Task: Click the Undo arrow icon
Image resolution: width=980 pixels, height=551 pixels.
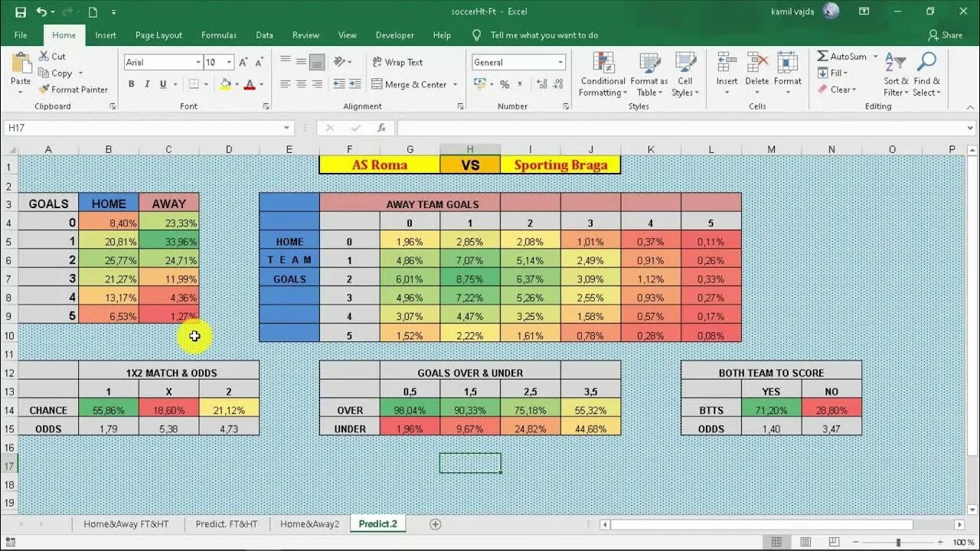Action: [x=41, y=11]
